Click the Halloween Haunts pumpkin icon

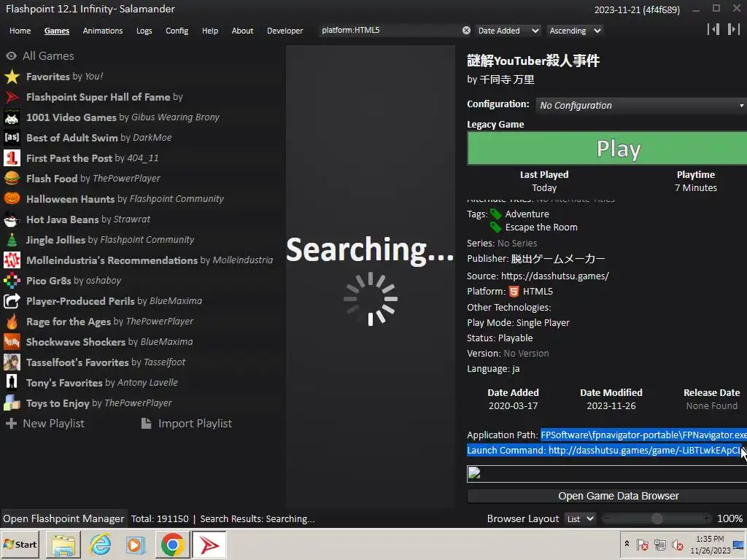tap(12, 199)
